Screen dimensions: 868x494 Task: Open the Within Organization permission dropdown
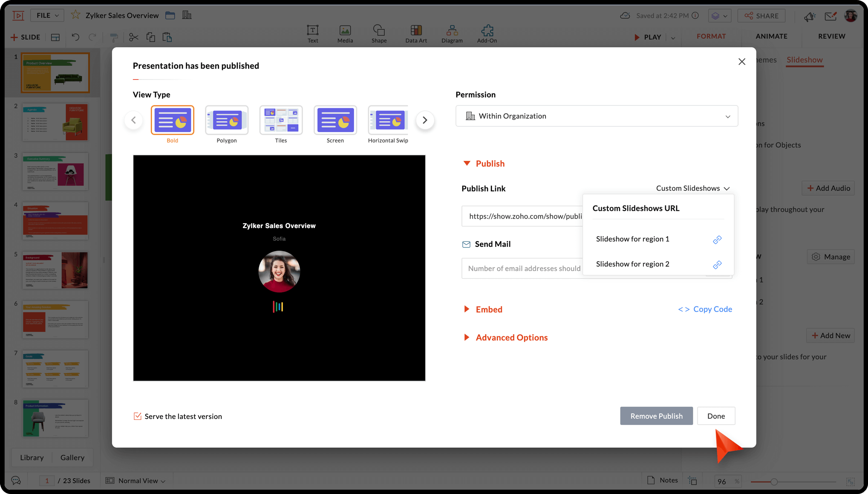596,116
